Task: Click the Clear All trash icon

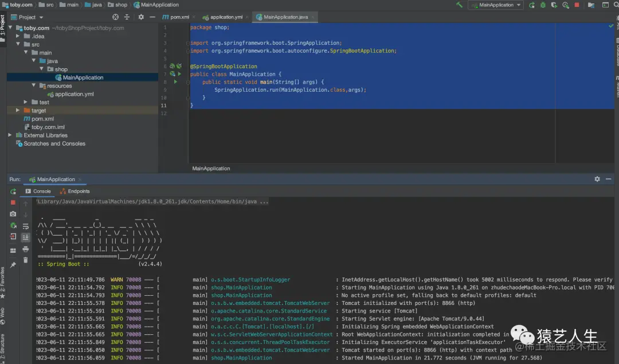Action: [x=26, y=260]
